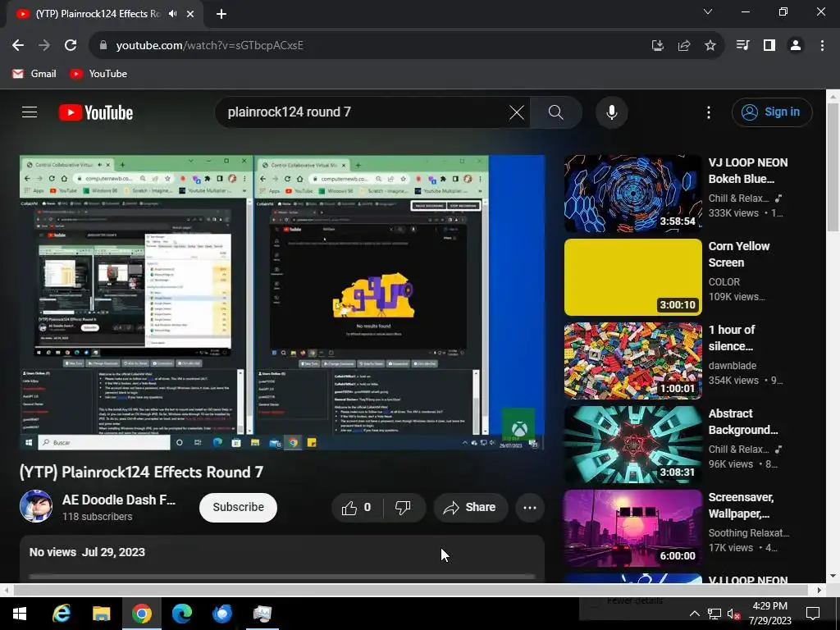The image size is (840, 630).
Task: Like the video with thumbs up
Action: pos(357,507)
